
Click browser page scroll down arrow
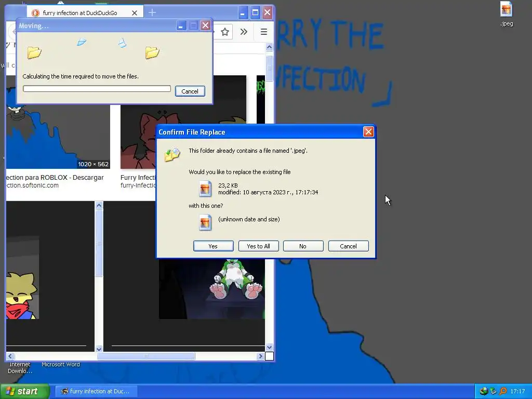click(x=270, y=348)
